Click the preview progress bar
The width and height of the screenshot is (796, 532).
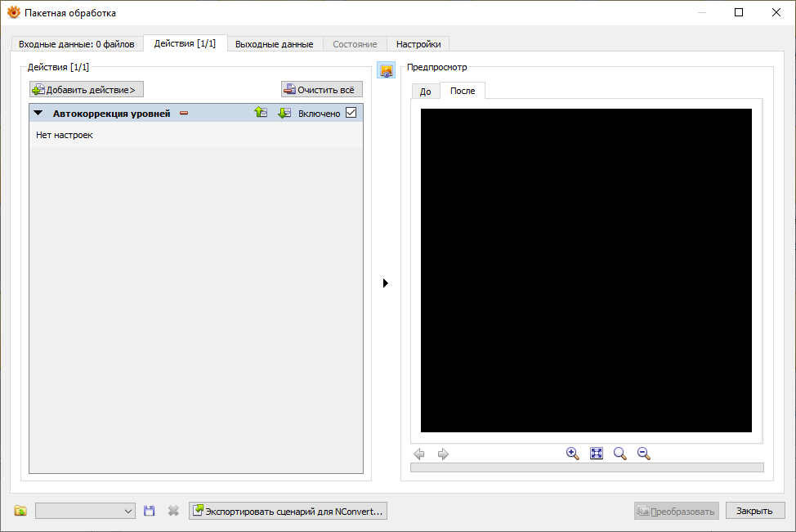coord(587,467)
